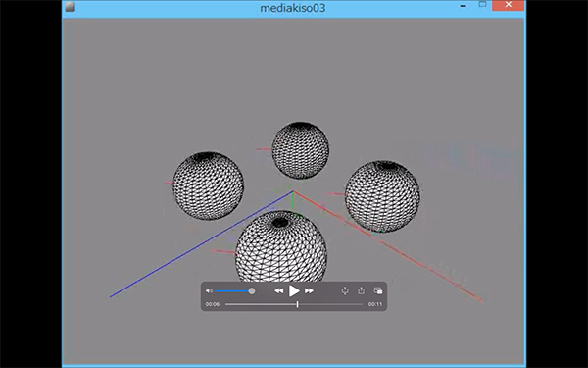Click the mediakiso03 title text

coord(293,8)
